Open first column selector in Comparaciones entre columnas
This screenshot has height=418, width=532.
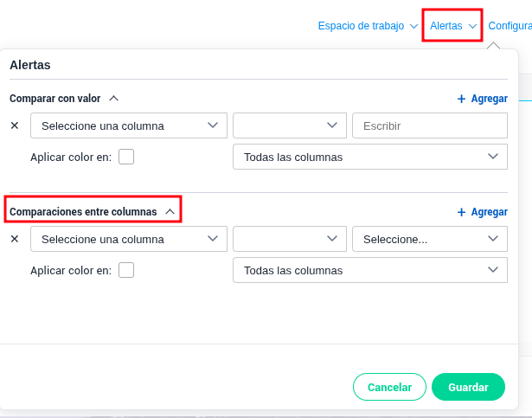coord(129,239)
